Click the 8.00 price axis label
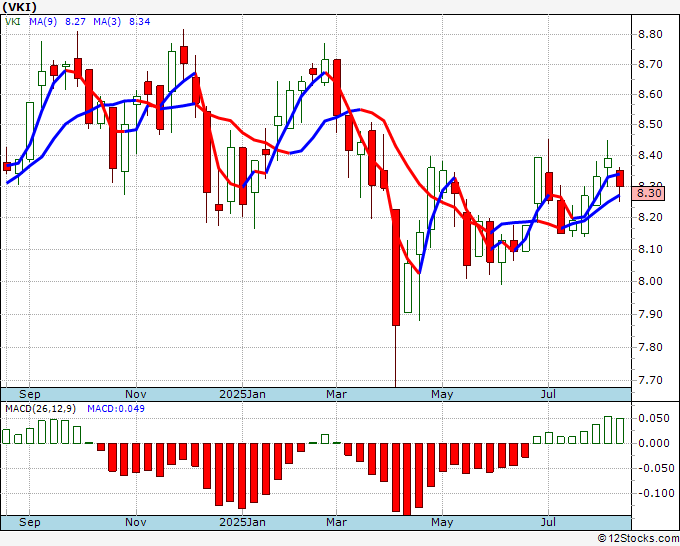This screenshot has width=680, height=546. [x=651, y=281]
